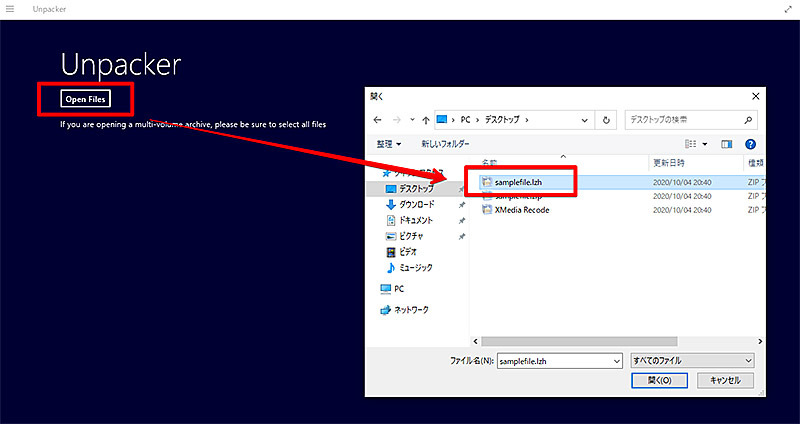The height and width of the screenshot is (424, 800).
Task: Select デスクトップ in the navigation pane
Action: pos(416,189)
